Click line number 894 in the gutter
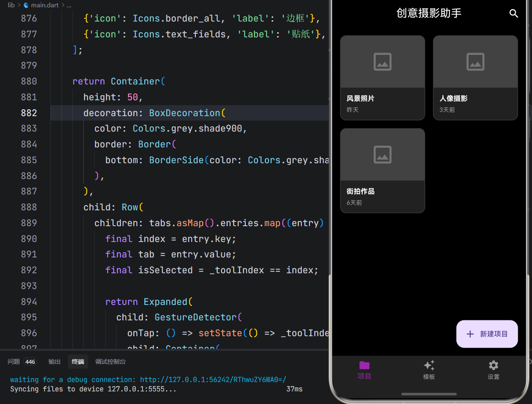The height and width of the screenshot is (404, 532). pos(29,302)
